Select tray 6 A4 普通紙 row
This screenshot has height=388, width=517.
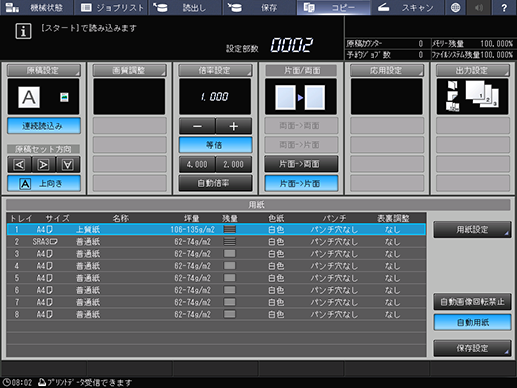[216, 290]
